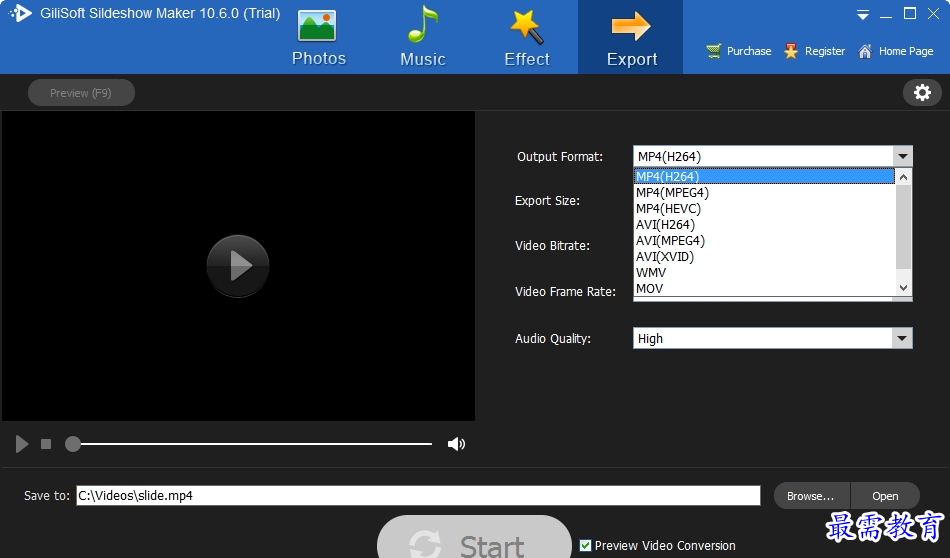Screen dimensions: 950x558
Task: Open settings with the gear icon
Action: pos(922,93)
